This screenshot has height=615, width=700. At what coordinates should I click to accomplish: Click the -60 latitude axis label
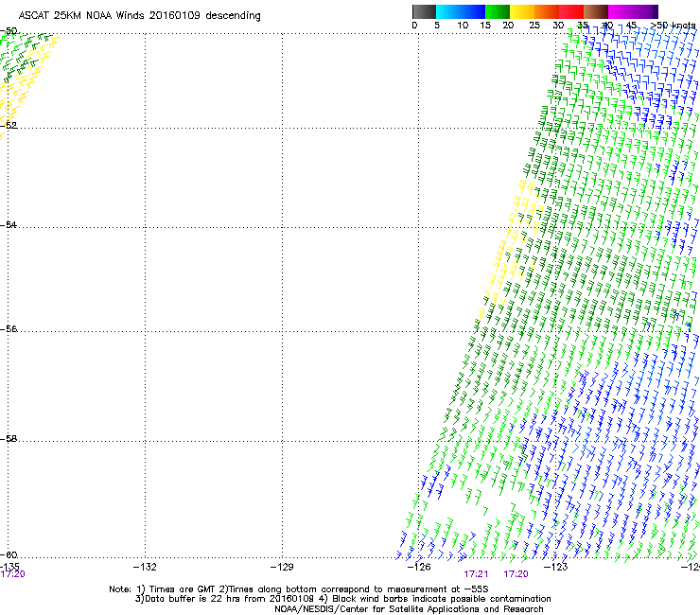click(x=9, y=554)
